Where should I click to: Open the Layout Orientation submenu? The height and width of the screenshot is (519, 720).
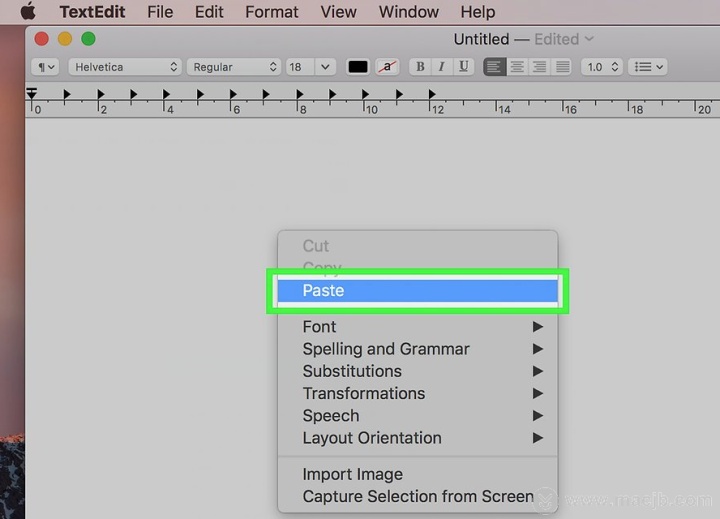click(418, 438)
